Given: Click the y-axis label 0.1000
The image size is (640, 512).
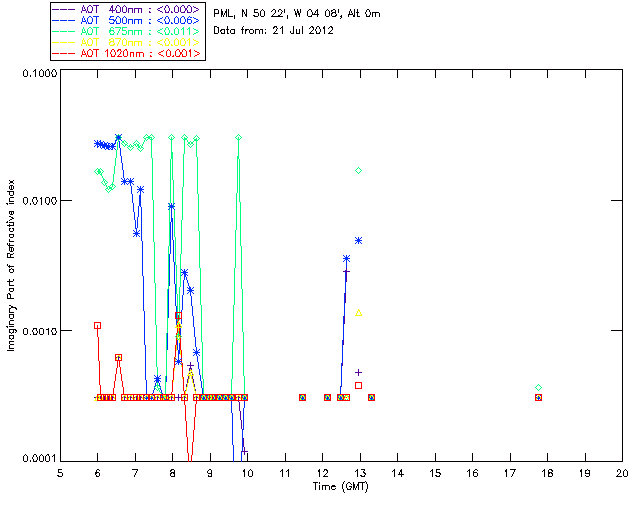Looking at the screenshot, I should click(39, 73).
